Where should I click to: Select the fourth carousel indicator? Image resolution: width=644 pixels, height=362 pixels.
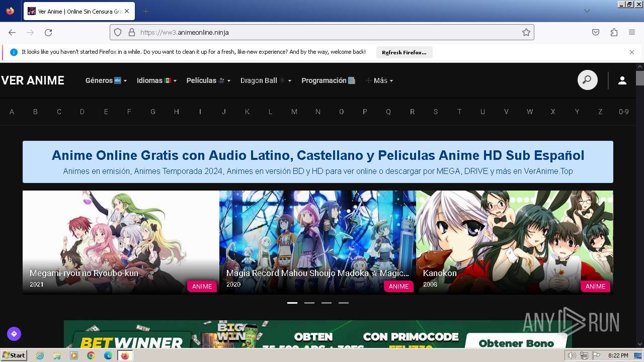point(344,303)
